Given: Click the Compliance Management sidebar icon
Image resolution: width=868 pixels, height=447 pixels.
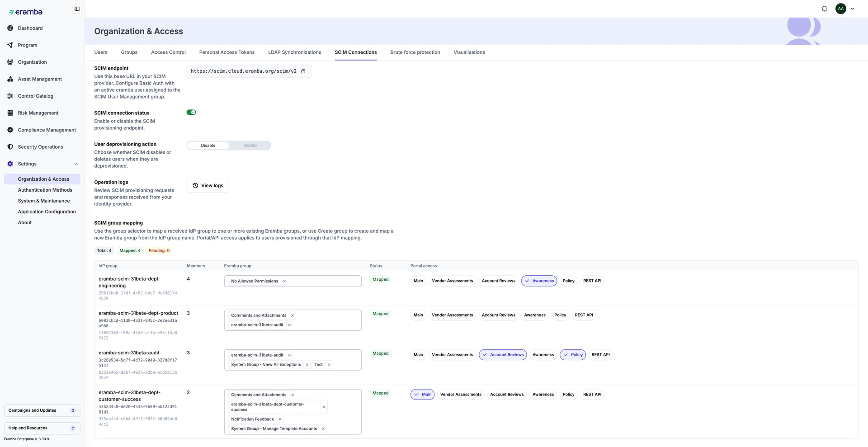Looking at the screenshot, I should coord(10,130).
